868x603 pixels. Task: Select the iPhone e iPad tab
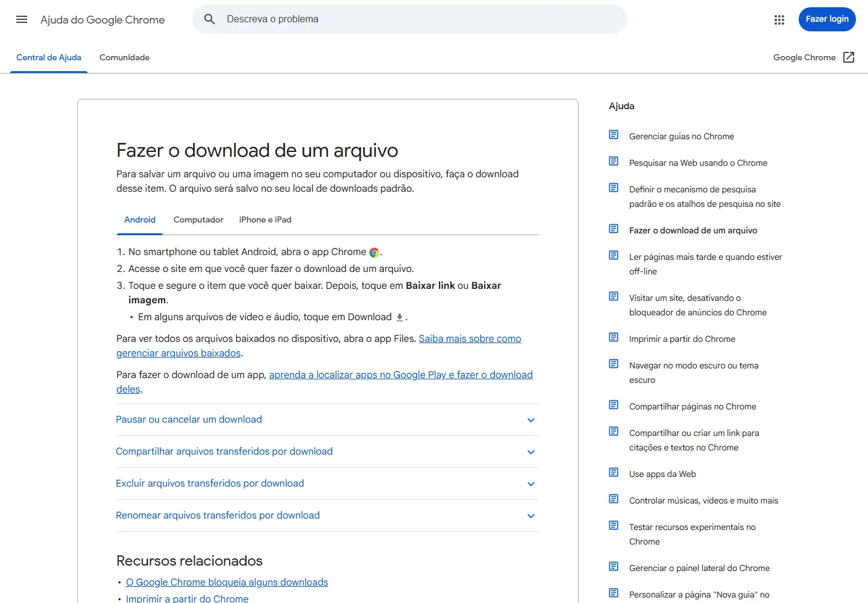pos(265,219)
